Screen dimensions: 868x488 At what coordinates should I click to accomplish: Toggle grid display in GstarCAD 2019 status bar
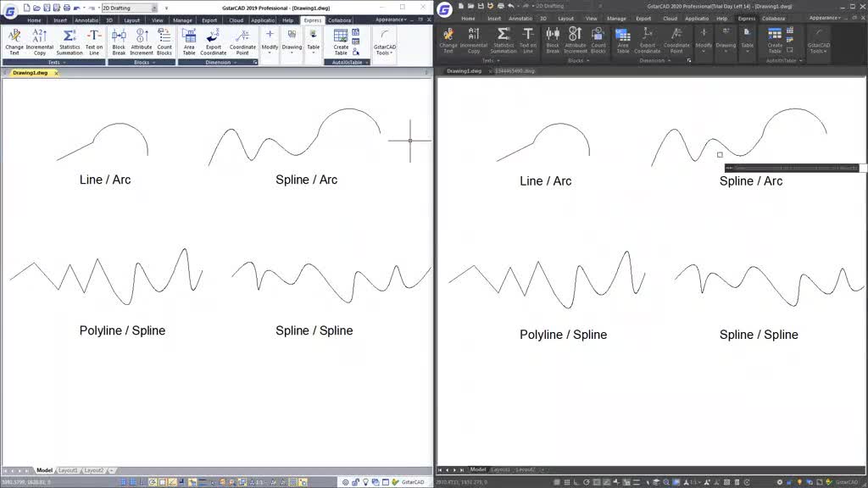[133, 482]
